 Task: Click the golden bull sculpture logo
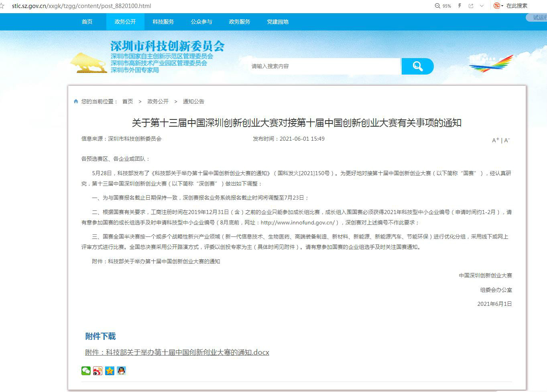click(89, 63)
